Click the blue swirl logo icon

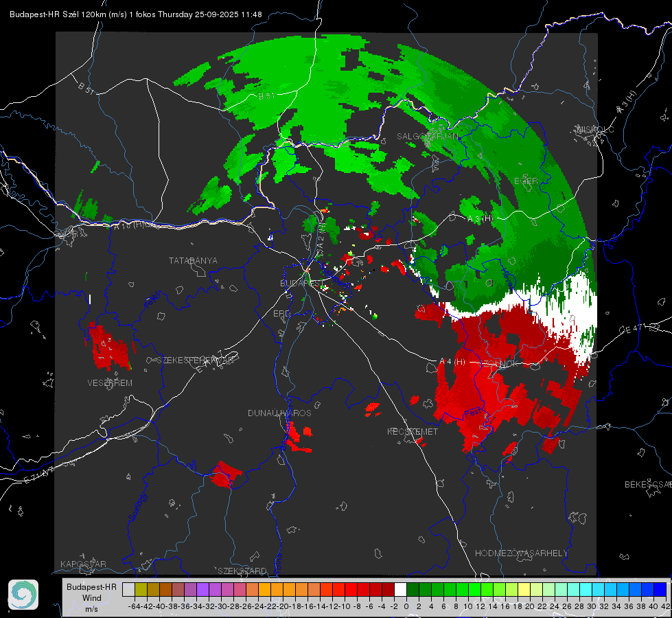(x=23, y=595)
